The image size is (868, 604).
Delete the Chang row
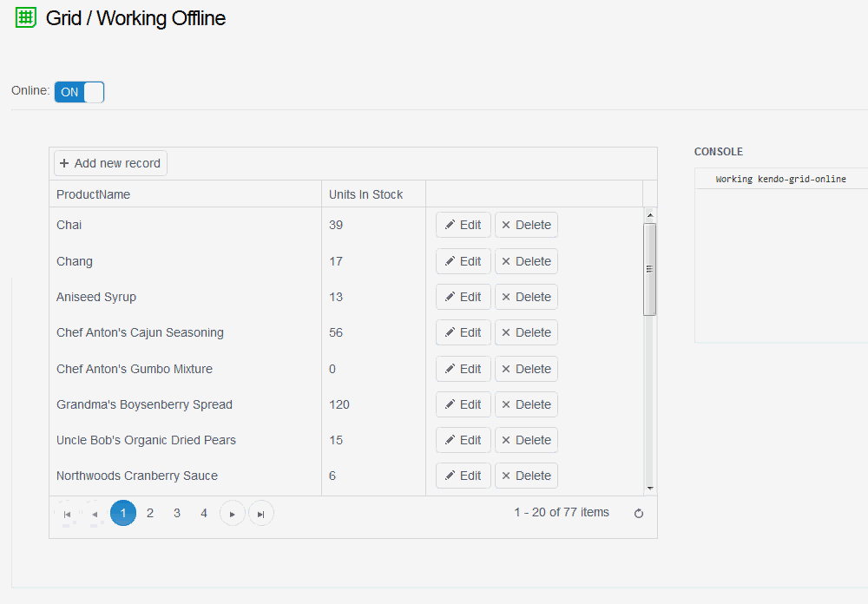[x=526, y=261]
